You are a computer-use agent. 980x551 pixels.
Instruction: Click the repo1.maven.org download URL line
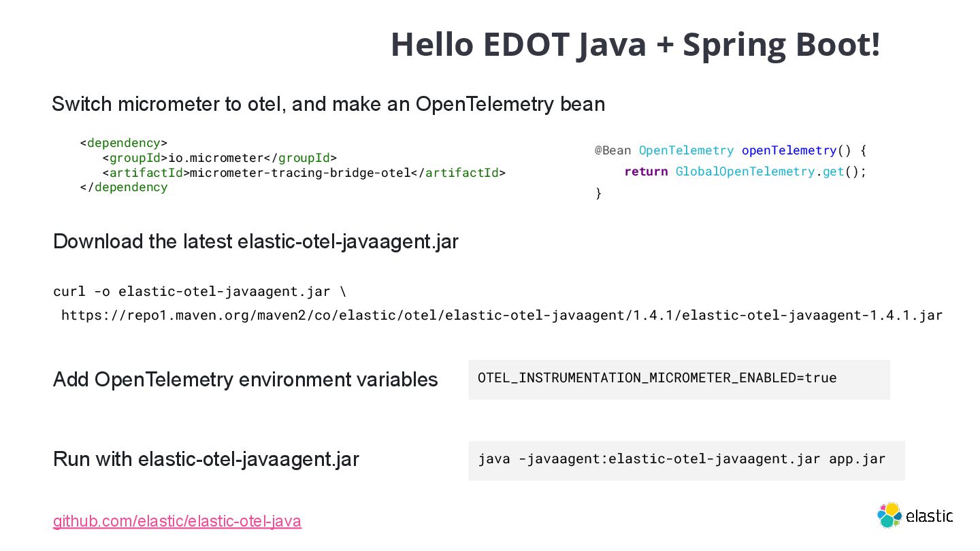[502, 316]
